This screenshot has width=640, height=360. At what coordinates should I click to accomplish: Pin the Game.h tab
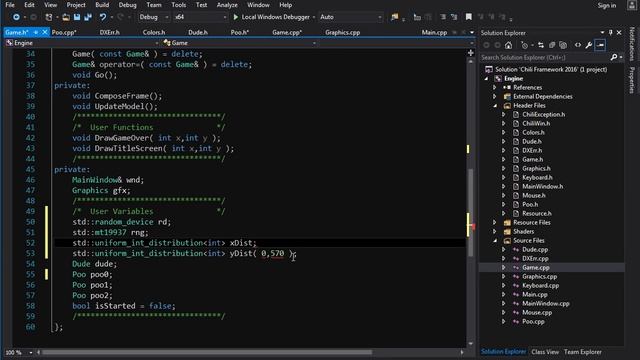36,32
